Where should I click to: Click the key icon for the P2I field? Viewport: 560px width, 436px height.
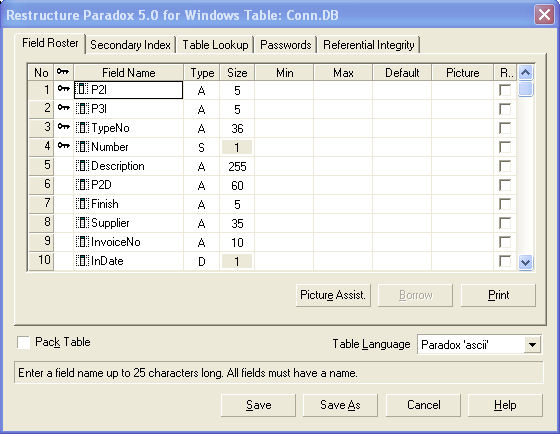[x=64, y=88]
